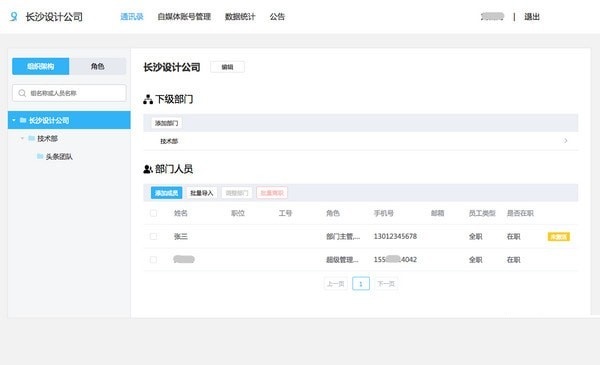
Task: Check the checkbox for the 超级管理 row
Action: pyautogui.click(x=153, y=259)
